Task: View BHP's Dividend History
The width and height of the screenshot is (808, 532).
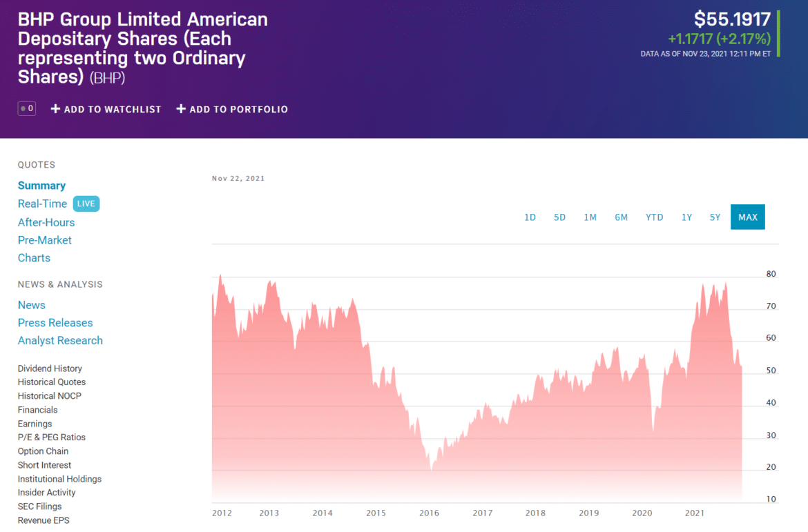Action: (x=50, y=368)
